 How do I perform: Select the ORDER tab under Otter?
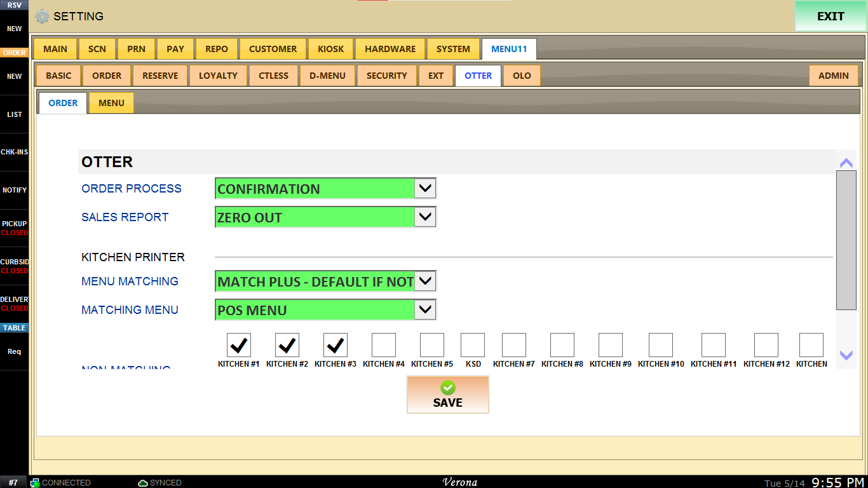(63, 103)
